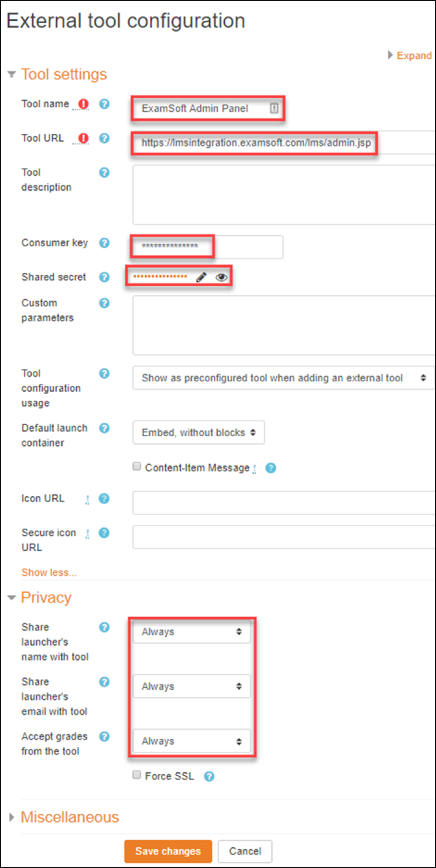Open the Tool description help icon
436x868 pixels.
104,173
